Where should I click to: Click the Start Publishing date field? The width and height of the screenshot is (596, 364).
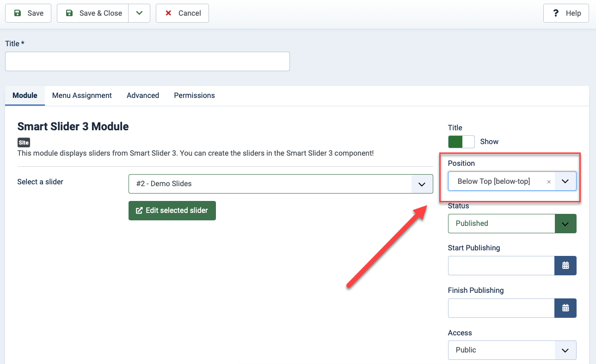pyautogui.click(x=501, y=266)
